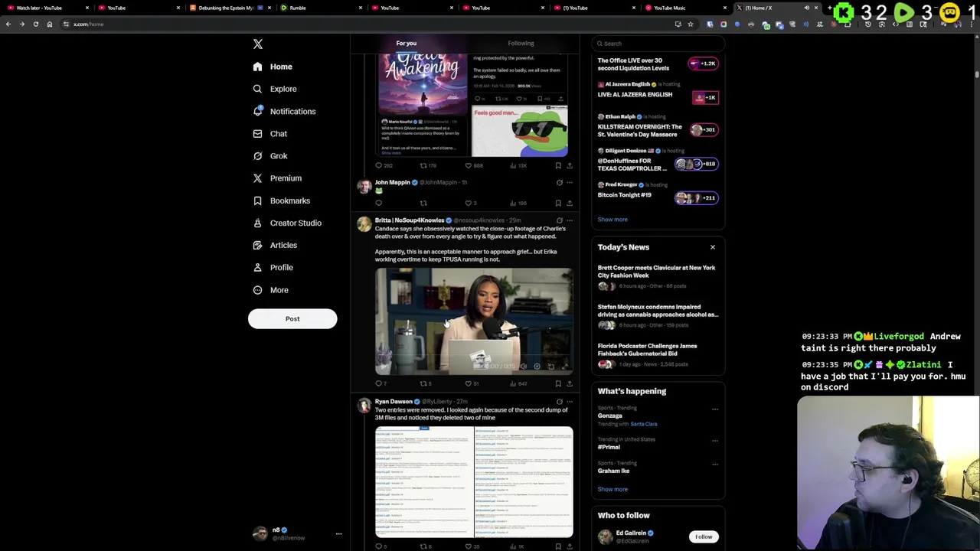The width and height of the screenshot is (980, 551).
Task: Open Profile in the sidebar
Action: [x=273, y=267]
